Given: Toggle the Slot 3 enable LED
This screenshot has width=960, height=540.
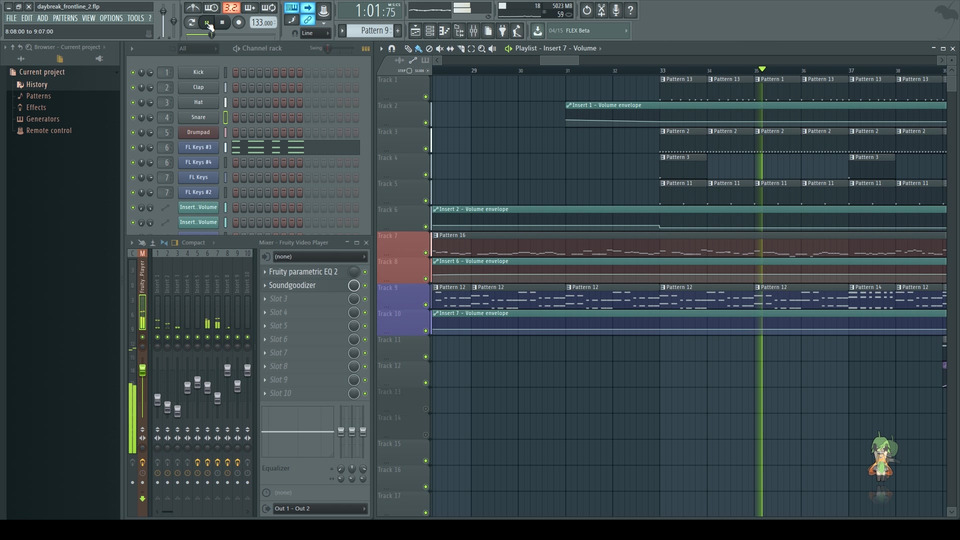Looking at the screenshot, I should (x=366, y=299).
